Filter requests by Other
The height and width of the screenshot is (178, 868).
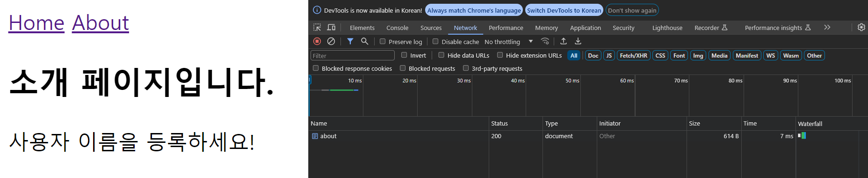[x=814, y=55]
